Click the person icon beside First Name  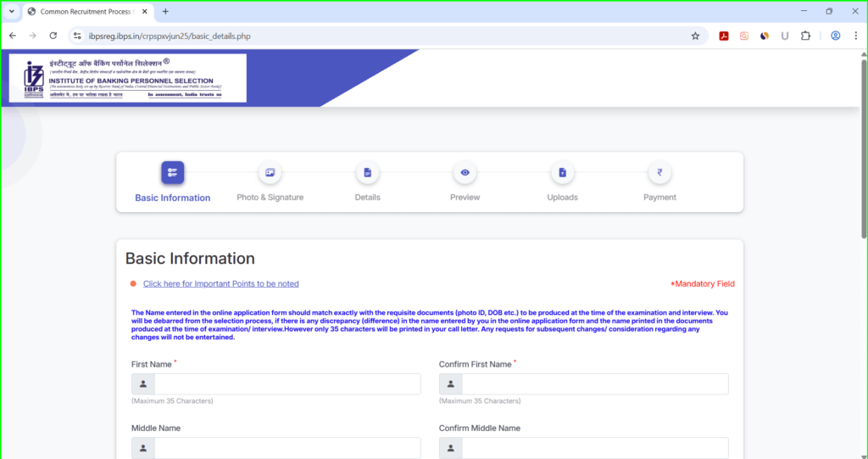(x=142, y=384)
